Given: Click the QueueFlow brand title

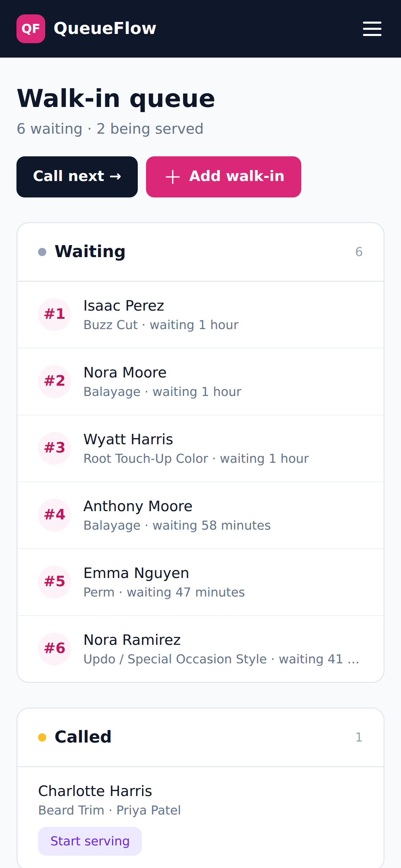Looking at the screenshot, I should point(105,28).
